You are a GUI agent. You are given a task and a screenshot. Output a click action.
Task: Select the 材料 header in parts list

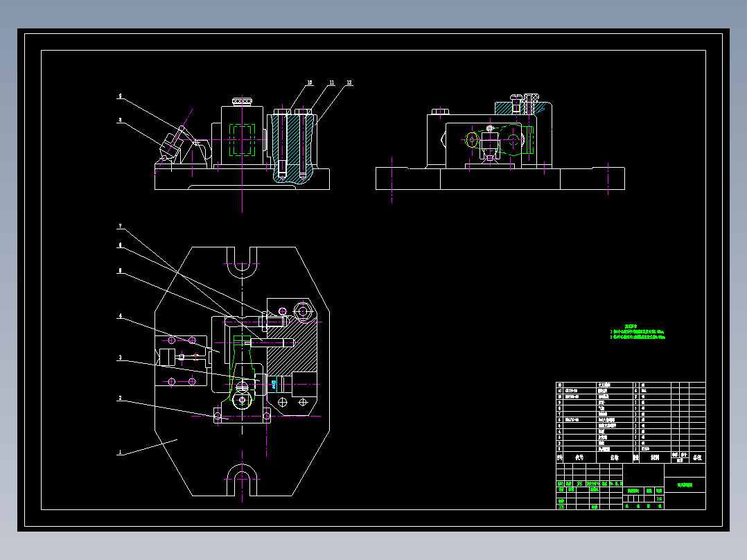(655, 457)
